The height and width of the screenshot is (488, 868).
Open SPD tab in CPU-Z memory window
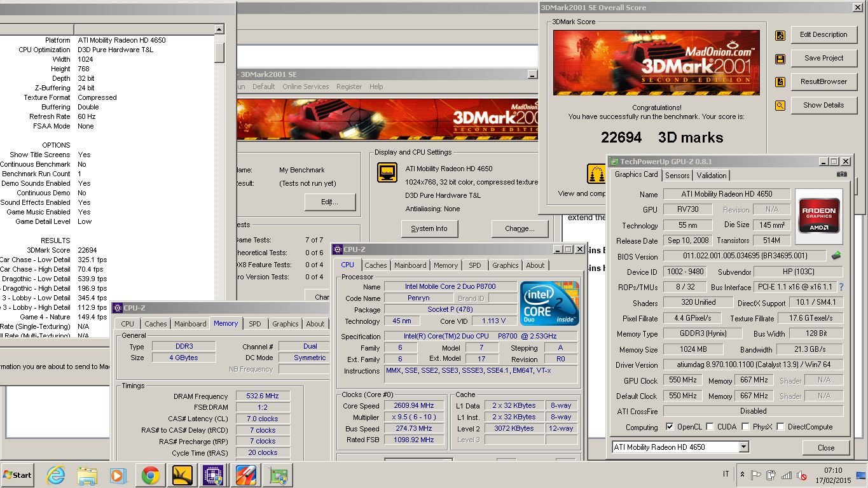(x=255, y=324)
